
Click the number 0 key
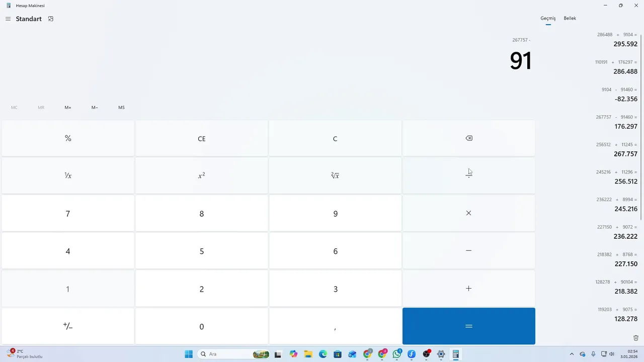tap(201, 326)
